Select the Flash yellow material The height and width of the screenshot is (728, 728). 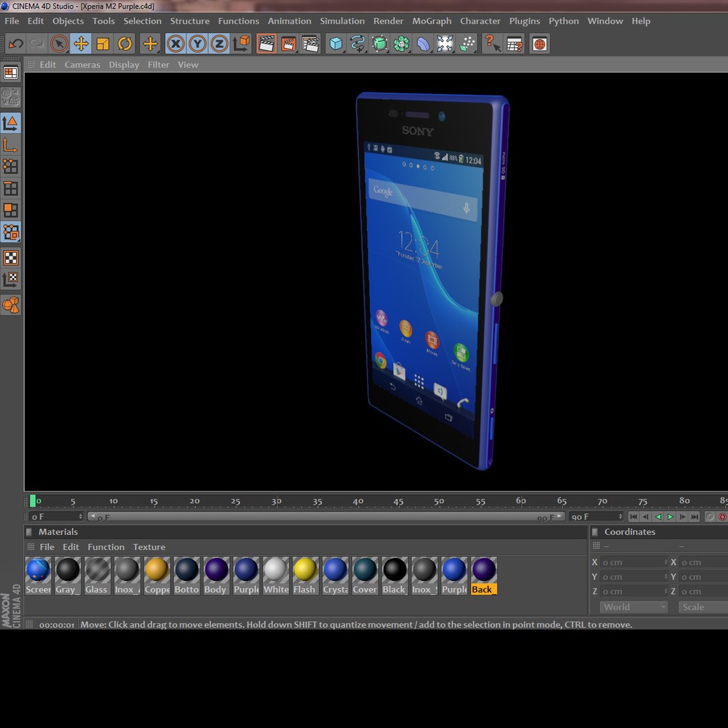click(x=305, y=576)
